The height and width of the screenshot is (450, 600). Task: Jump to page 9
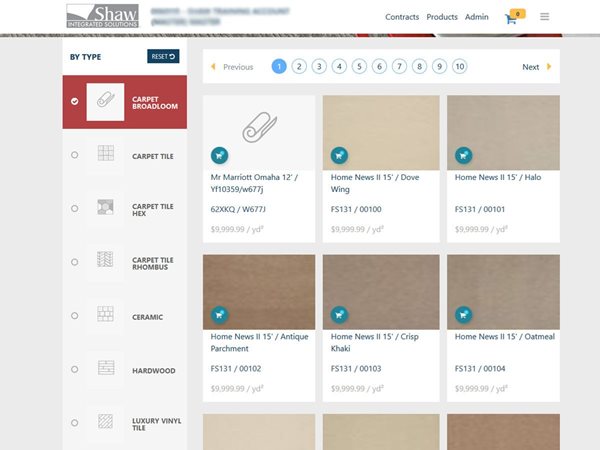pos(440,67)
